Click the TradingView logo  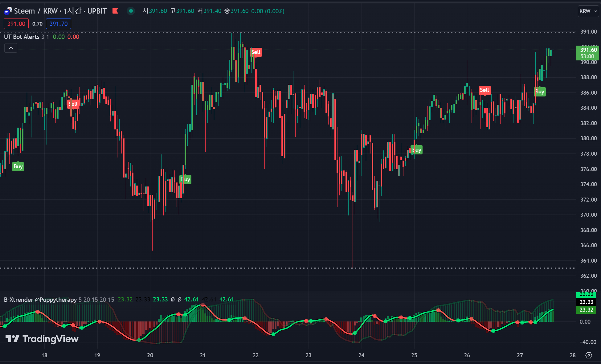(x=42, y=339)
